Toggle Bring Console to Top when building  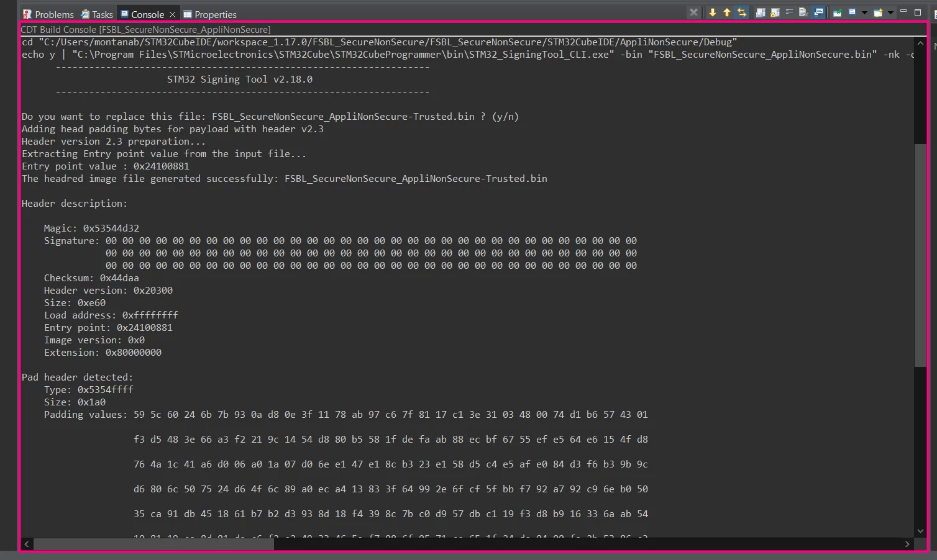[818, 12]
